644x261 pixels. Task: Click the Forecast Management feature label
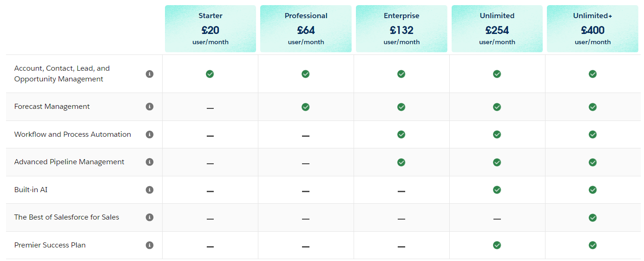(x=52, y=107)
